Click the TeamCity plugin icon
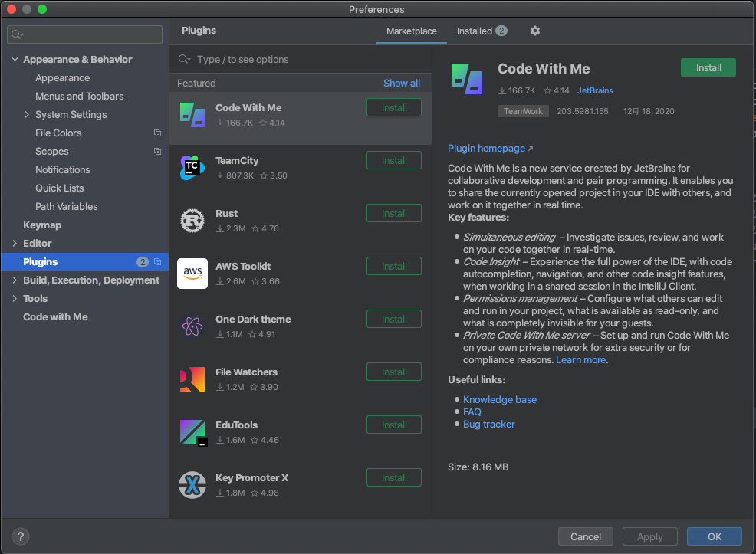756x554 pixels. click(x=192, y=168)
